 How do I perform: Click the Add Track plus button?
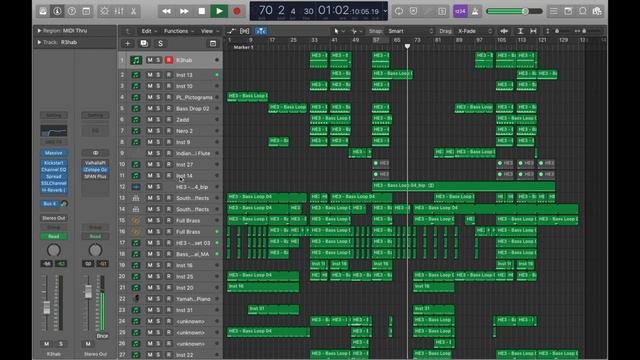tap(127, 43)
